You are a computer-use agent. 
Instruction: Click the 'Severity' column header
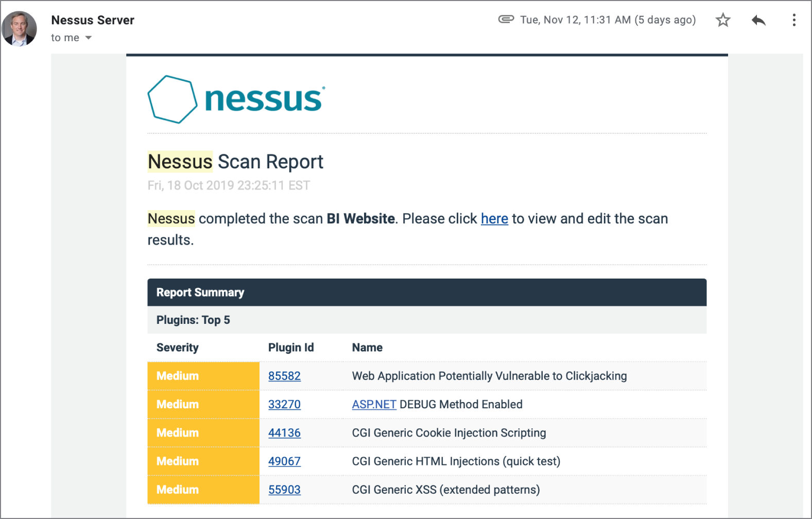tap(177, 348)
